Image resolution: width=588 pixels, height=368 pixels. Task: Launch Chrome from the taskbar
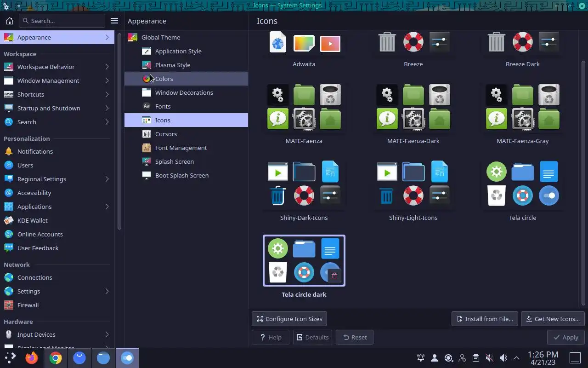[56, 358]
